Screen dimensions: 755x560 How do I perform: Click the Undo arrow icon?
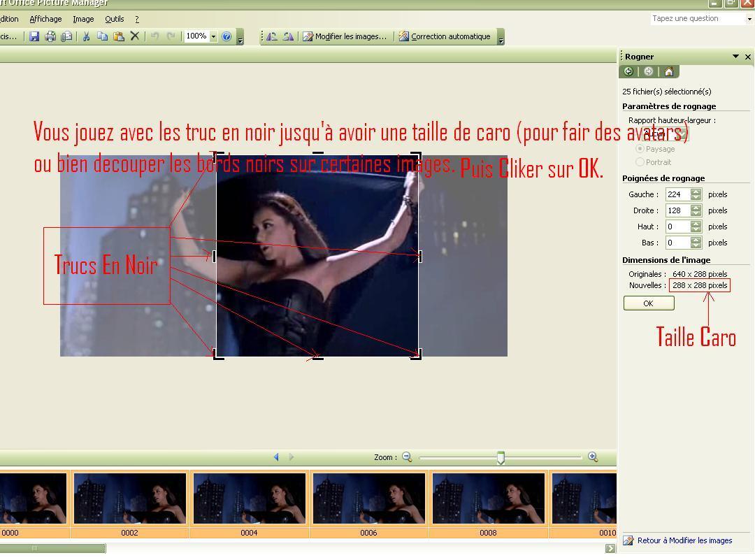(155, 36)
